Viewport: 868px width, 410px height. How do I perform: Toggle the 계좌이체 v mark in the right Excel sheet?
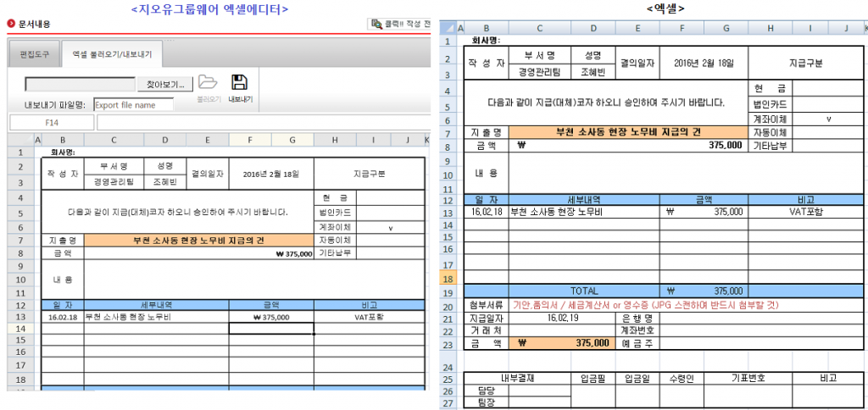(826, 119)
